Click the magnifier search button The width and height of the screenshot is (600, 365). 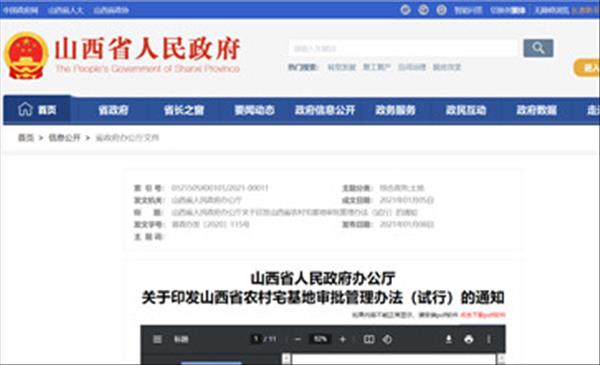tap(538, 48)
